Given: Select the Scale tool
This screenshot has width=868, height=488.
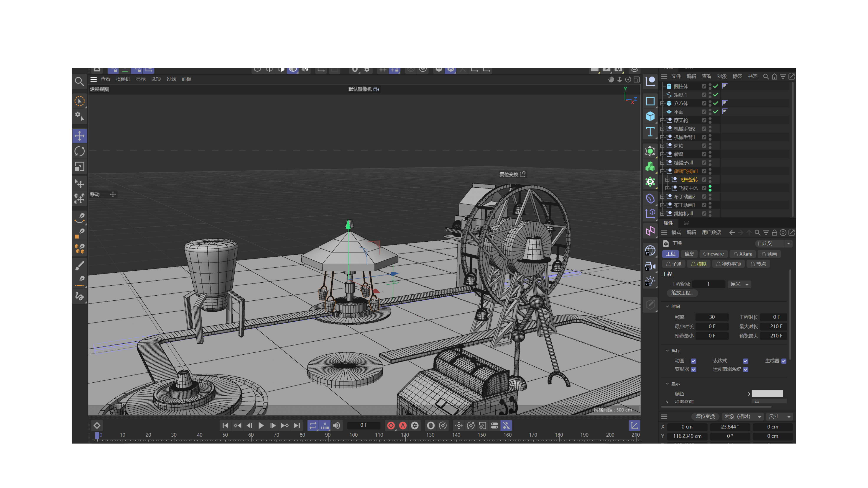Looking at the screenshot, I should coord(79,166).
